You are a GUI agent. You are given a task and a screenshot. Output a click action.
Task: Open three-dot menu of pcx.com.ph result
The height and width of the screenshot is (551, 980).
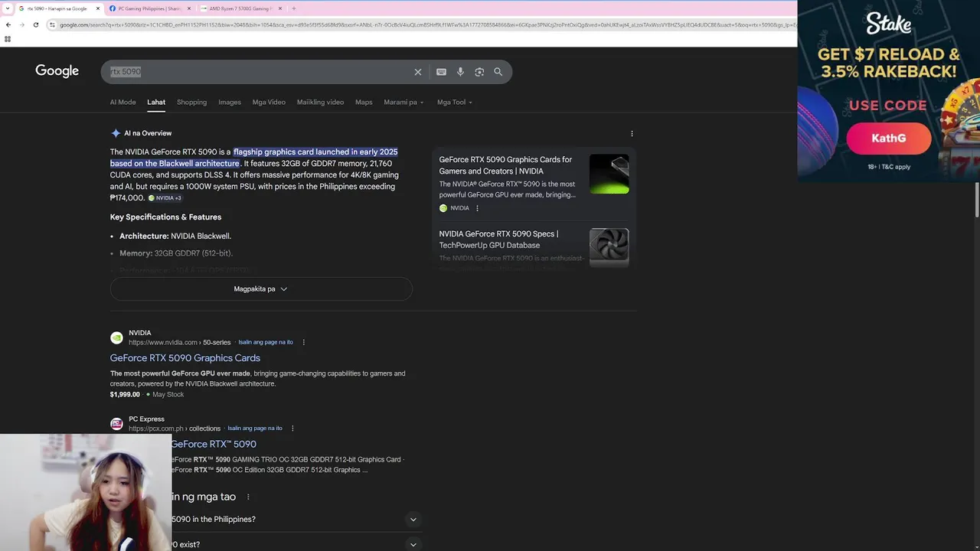tap(292, 429)
